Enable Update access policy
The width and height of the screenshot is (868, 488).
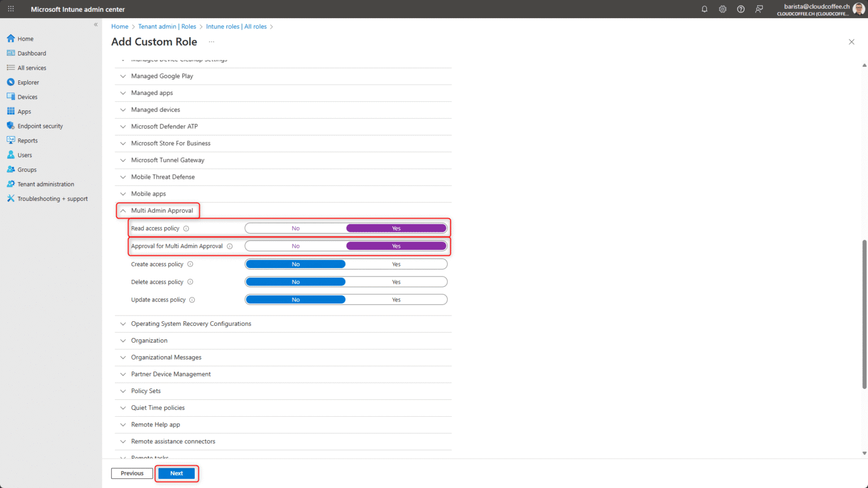396,299
